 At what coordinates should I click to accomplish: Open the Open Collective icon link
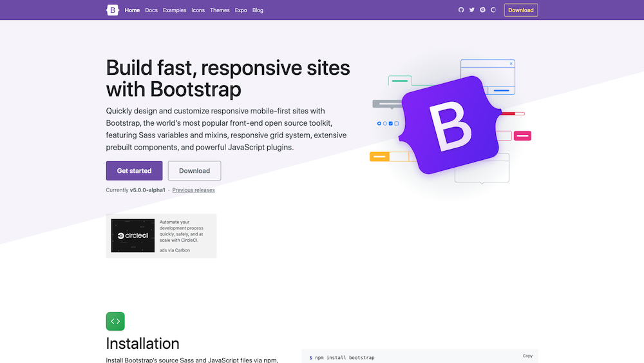pos(493,10)
